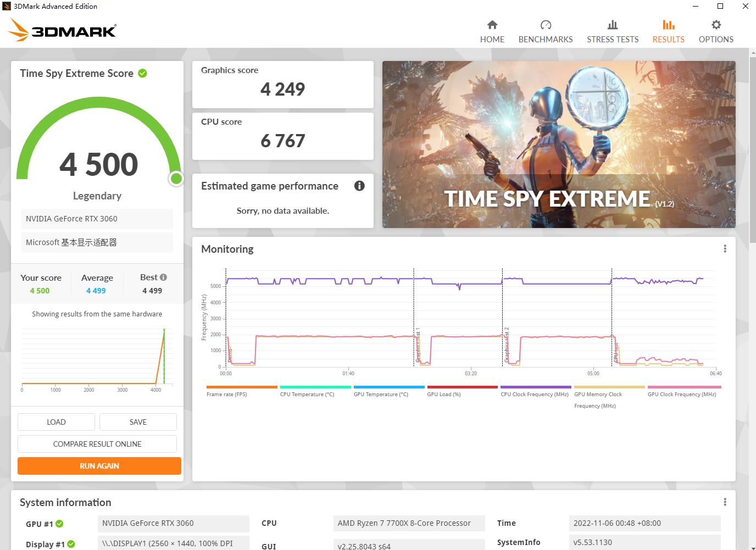Viewport: 756px width, 550px height.
Task: Click the SAVE button
Action: (x=138, y=422)
